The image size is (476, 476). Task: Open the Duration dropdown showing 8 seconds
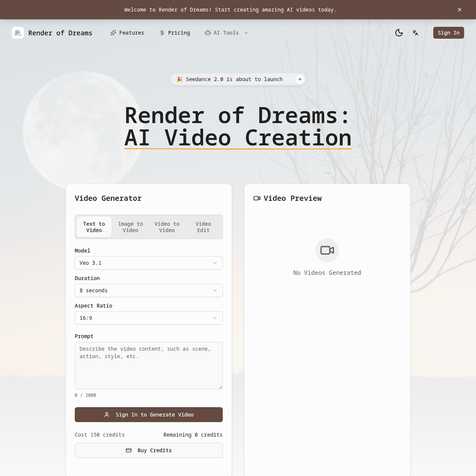149,290
